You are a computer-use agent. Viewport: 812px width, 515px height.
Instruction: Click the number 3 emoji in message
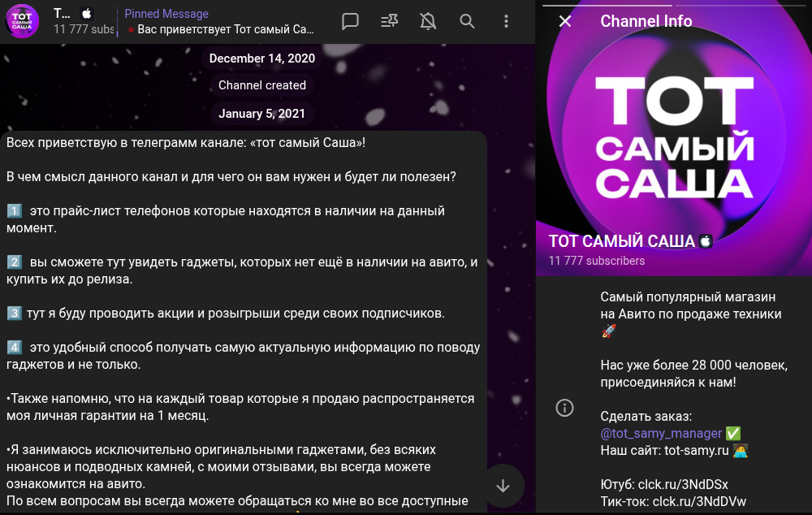click(14, 313)
